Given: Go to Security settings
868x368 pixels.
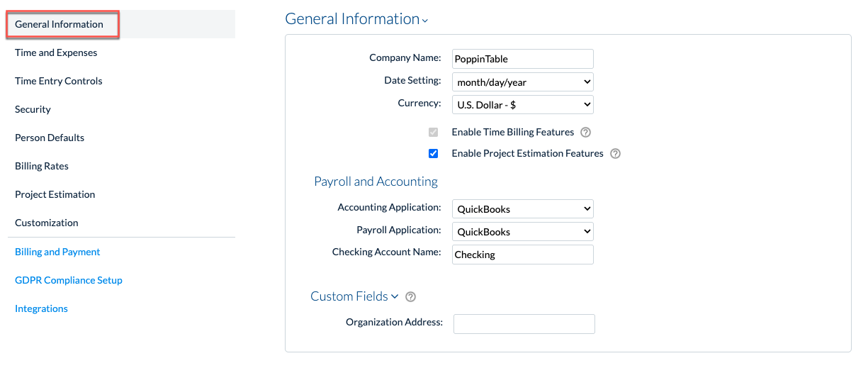Looking at the screenshot, I should click(x=33, y=109).
